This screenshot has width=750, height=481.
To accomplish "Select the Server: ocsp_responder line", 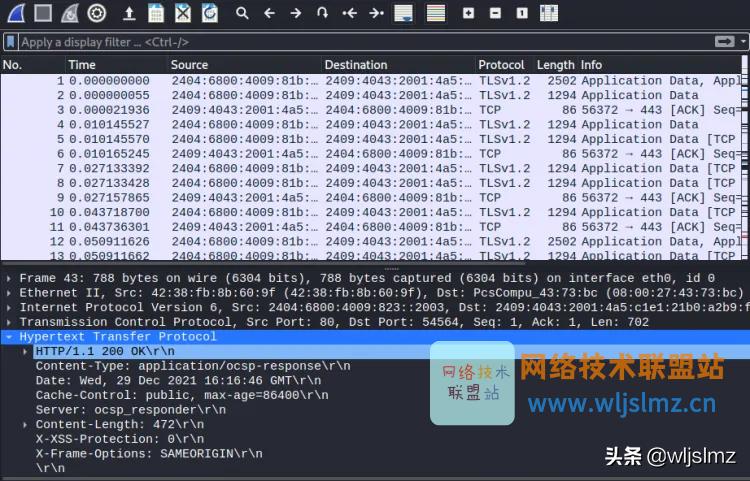I will (x=131, y=410).
